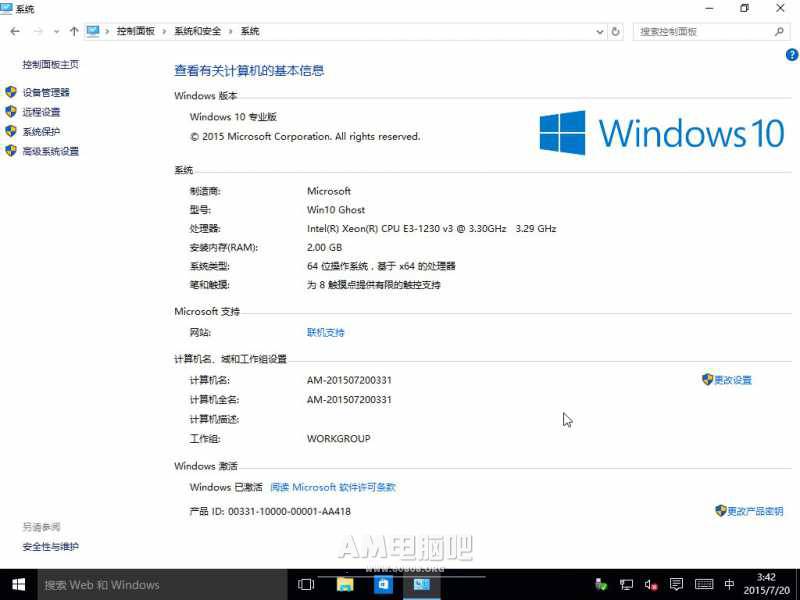Select model text Win10 Ghost

[336, 210]
